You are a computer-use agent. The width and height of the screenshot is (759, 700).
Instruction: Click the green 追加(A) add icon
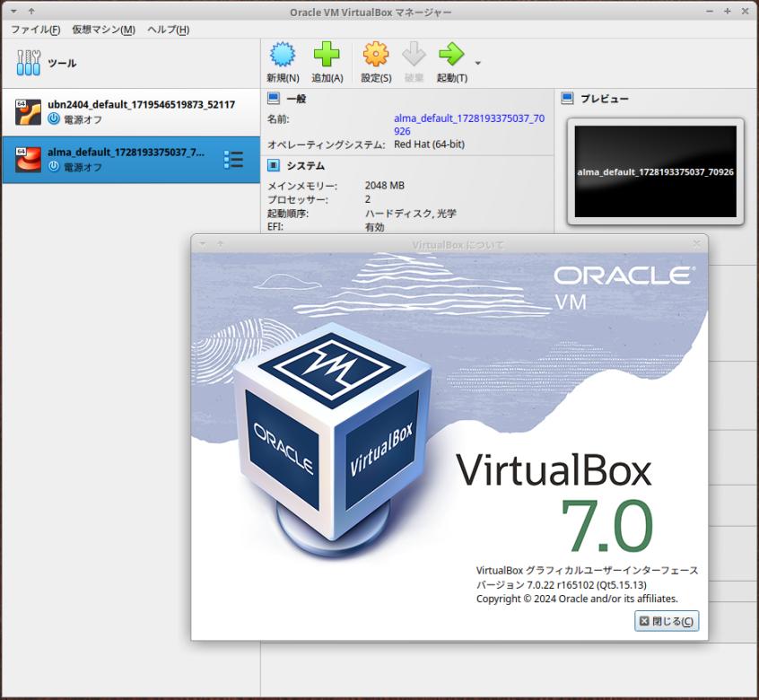point(327,54)
